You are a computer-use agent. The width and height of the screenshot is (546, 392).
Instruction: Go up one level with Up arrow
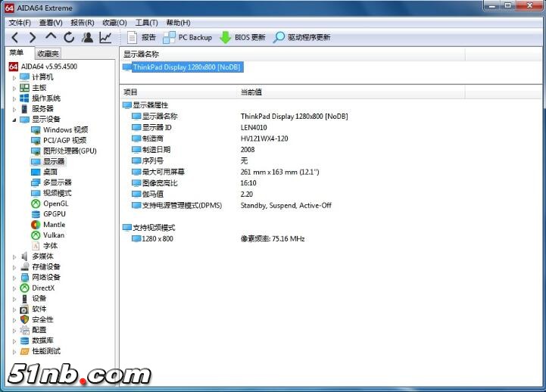(51, 37)
